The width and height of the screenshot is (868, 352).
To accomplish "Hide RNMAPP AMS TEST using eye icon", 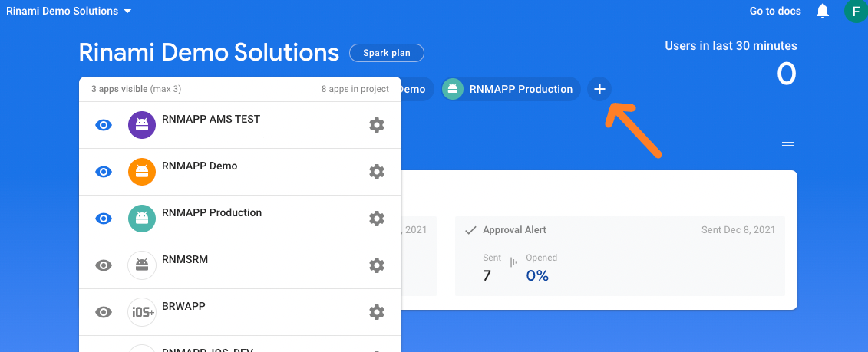I will pyautogui.click(x=104, y=125).
